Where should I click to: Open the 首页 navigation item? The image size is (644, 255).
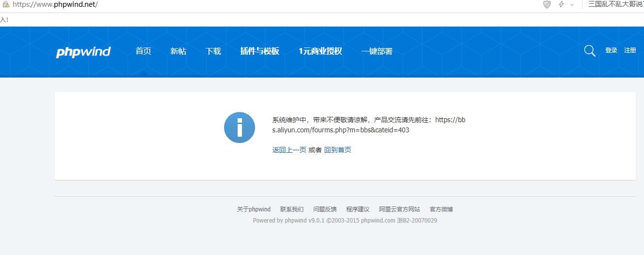[x=144, y=51]
